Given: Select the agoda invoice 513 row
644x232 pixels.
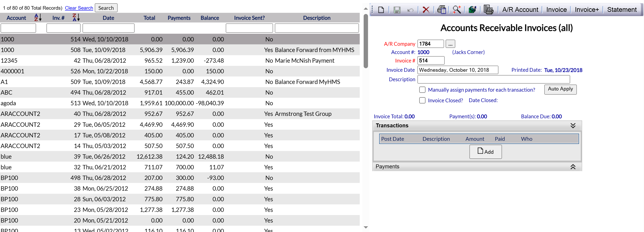Looking at the screenshot, I should point(180,103).
